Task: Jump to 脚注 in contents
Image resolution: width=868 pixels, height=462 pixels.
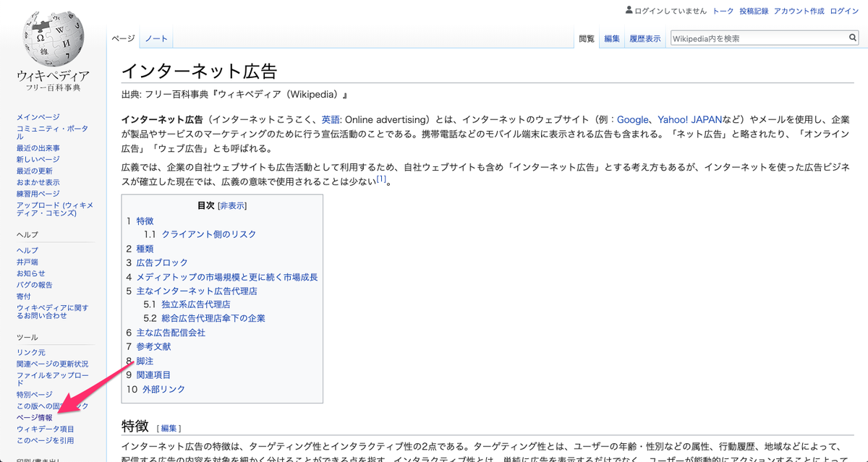Action: click(x=145, y=361)
